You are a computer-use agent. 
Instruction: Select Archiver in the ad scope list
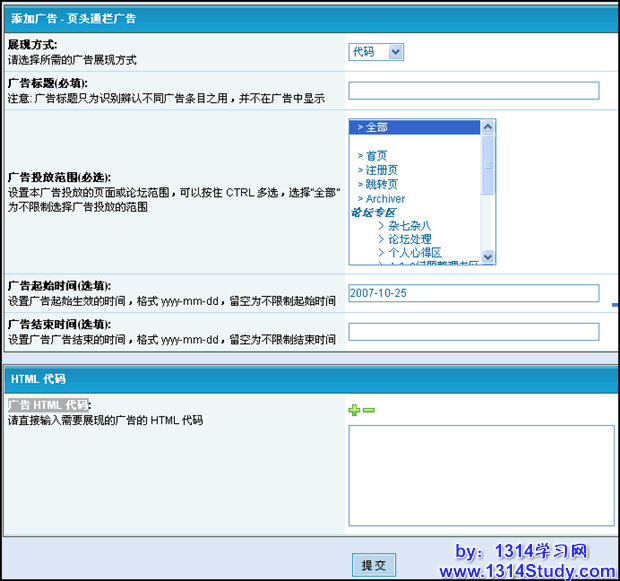click(x=385, y=199)
